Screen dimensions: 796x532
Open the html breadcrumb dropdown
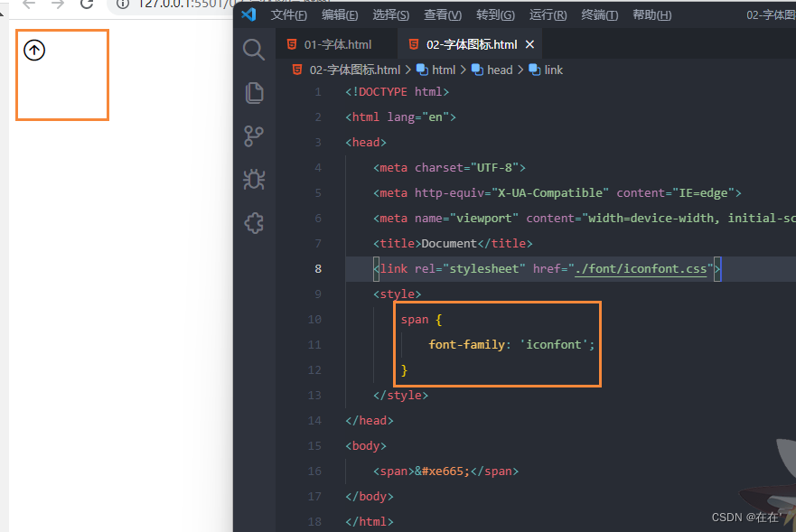443,69
